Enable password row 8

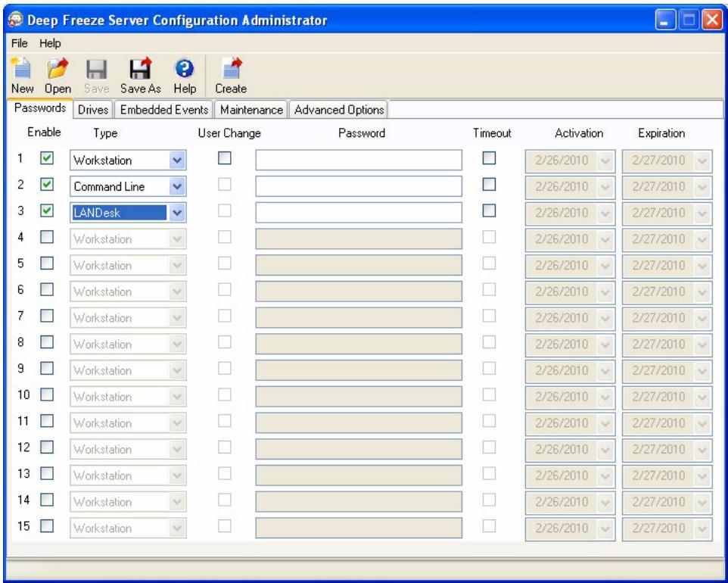point(47,342)
